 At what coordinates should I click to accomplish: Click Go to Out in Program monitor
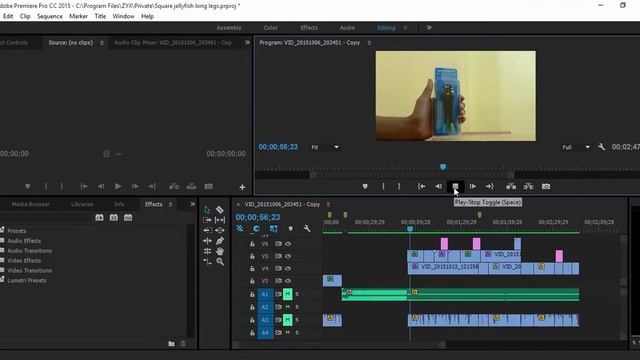coord(490,187)
